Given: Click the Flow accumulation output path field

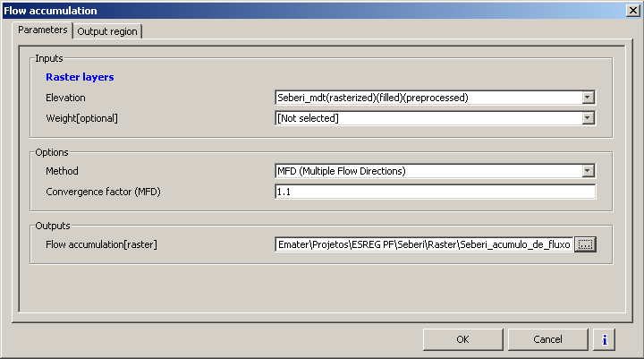Looking at the screenshot, I should tap(423, 244).
